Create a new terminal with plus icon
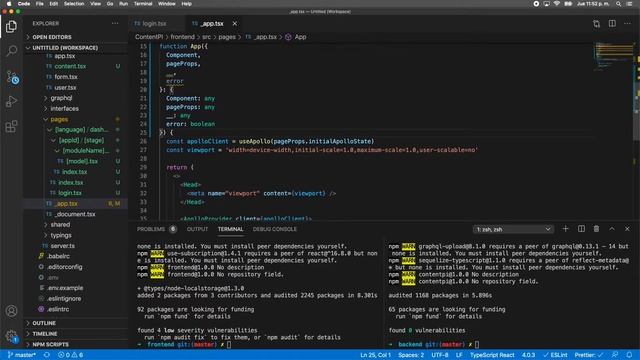This screenshot has height=360, width=640. click(565, 229)
